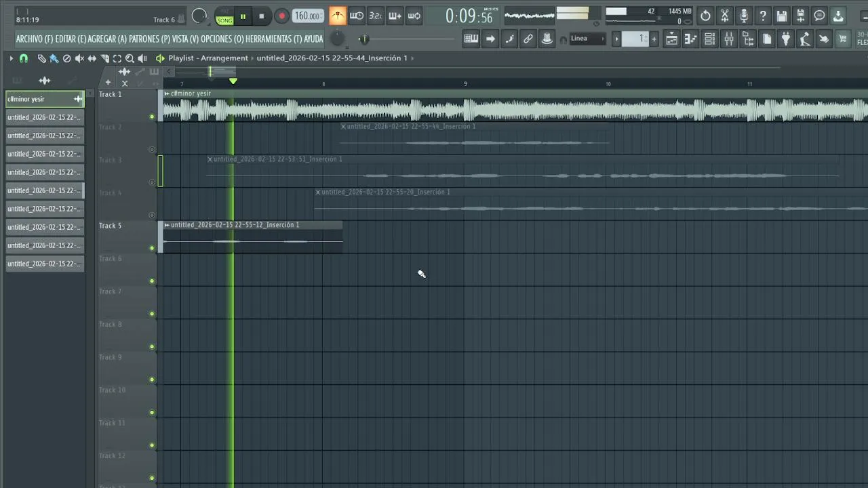Click the shopping cart icon
The image size is (868, 488).
tap(843, 39)
